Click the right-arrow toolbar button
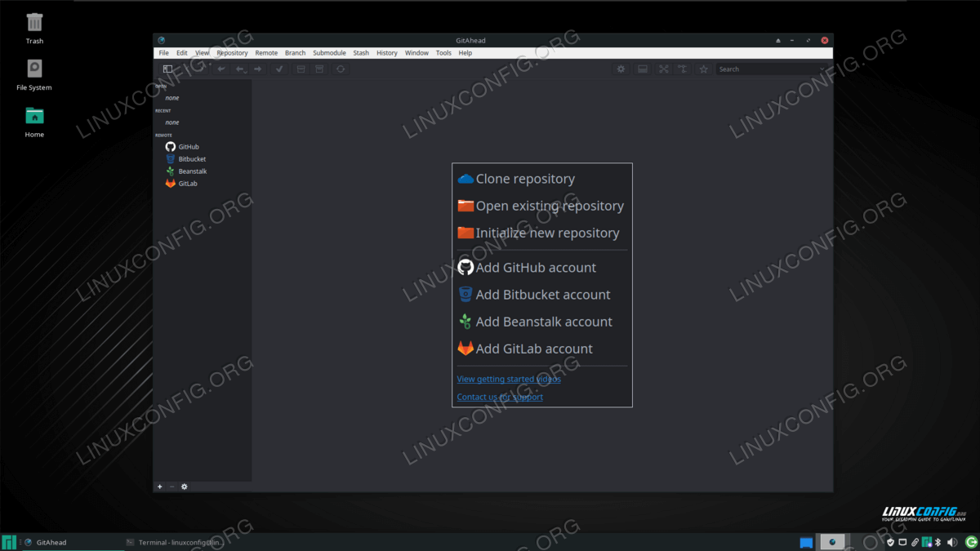 click(x=258, y=69)
